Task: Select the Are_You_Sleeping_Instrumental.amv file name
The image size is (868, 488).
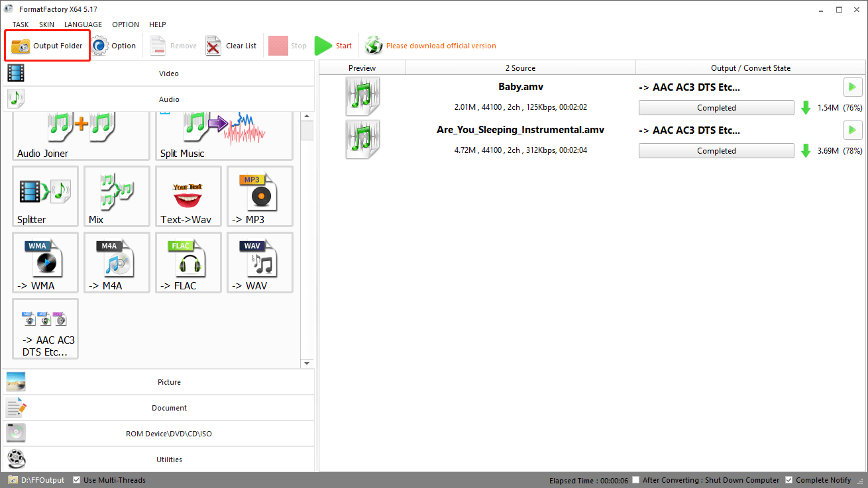Action: point(521,130)
